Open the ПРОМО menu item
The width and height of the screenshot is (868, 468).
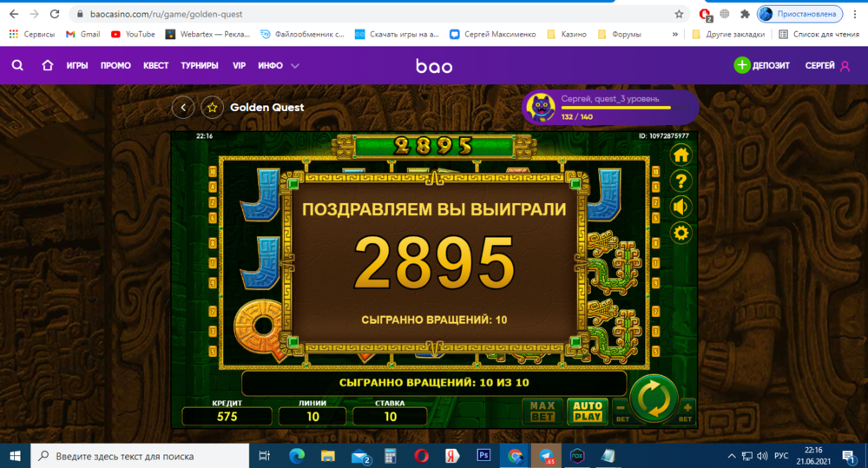[x=115, y=65]
